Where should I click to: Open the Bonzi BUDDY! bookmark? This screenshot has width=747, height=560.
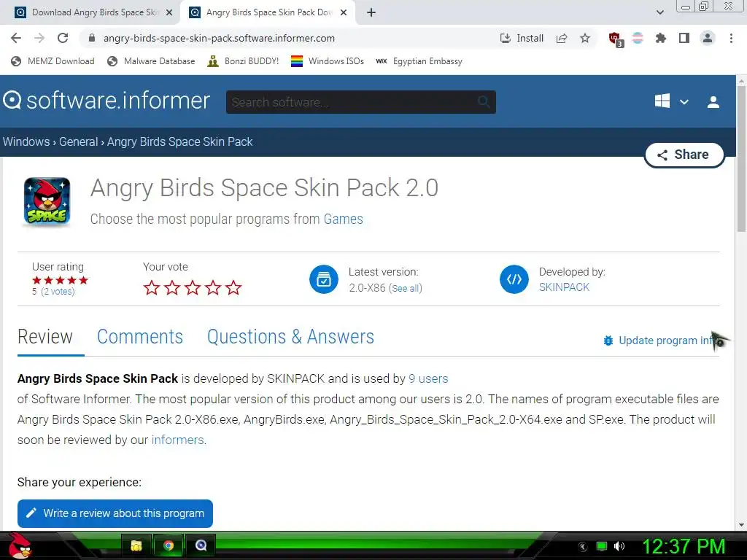(243, 61)
